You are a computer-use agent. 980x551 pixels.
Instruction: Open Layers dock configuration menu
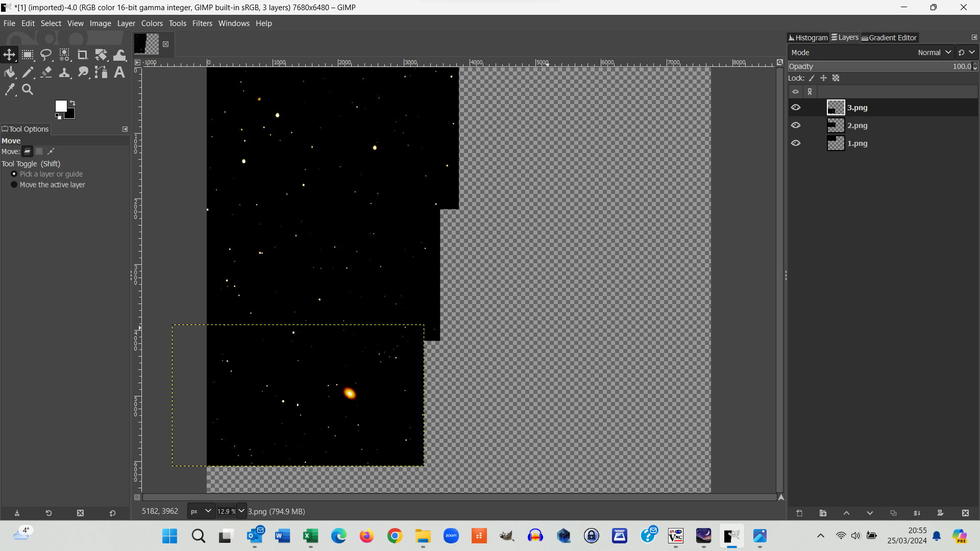coord(974,37)
